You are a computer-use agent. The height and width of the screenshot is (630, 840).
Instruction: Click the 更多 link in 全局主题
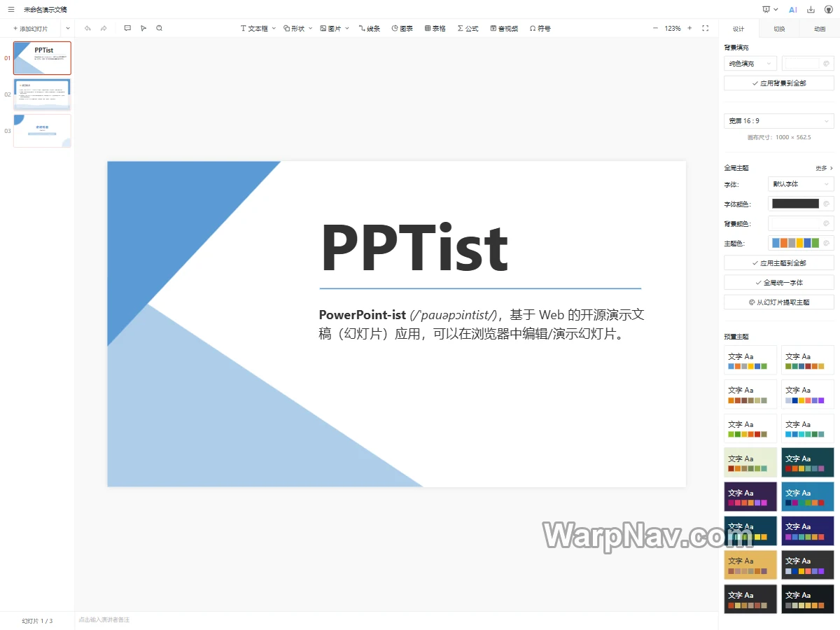click(824, 168)
